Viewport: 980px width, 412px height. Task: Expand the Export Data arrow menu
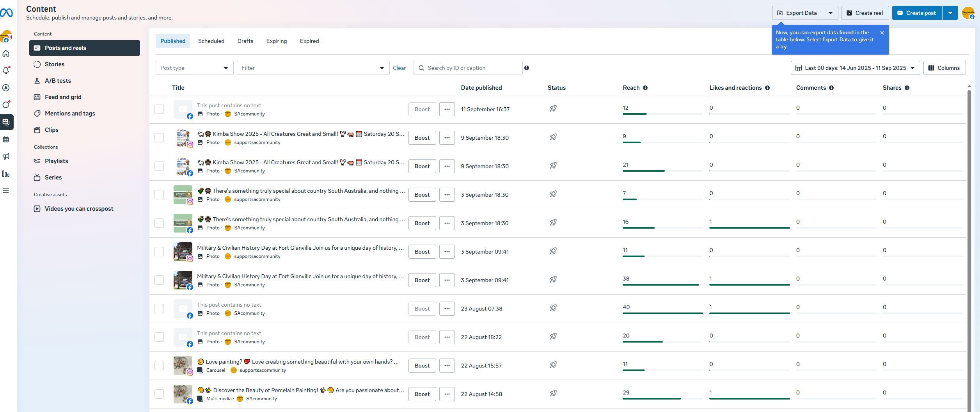pyautogui.click(x=831, y=13)
